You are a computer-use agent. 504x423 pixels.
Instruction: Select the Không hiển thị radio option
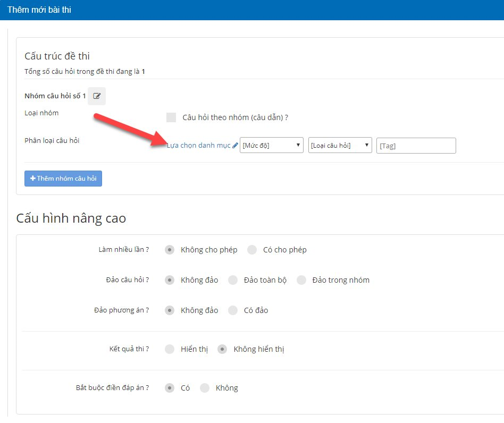point(223,349)
